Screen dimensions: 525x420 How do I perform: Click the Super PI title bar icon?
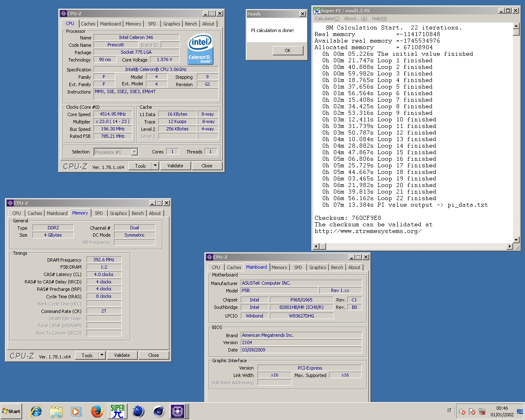pyautogui.click(x=317, y=10)
